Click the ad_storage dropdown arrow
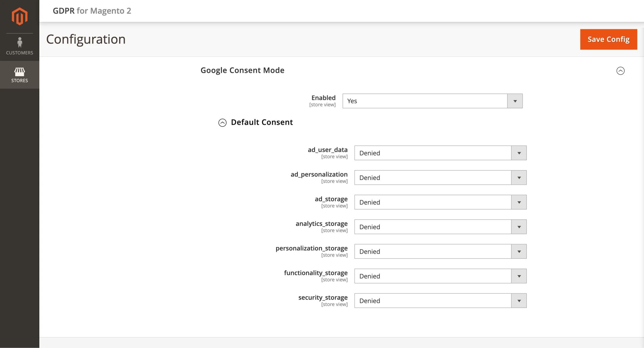This screenshot has width=644, height=348. click(x=519, y=202)
